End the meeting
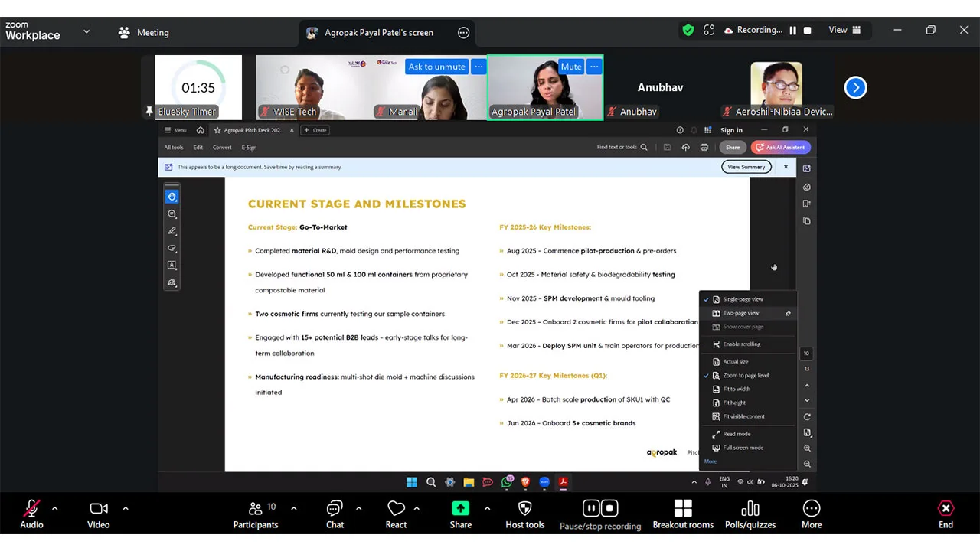Viewport: 980px width, 551px height. coord(946,514)
